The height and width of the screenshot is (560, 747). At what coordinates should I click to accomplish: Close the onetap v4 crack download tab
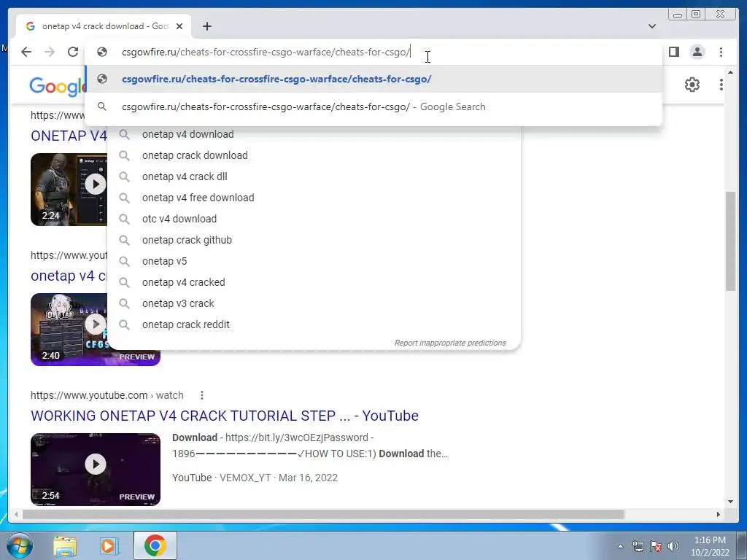coord(179,26)
